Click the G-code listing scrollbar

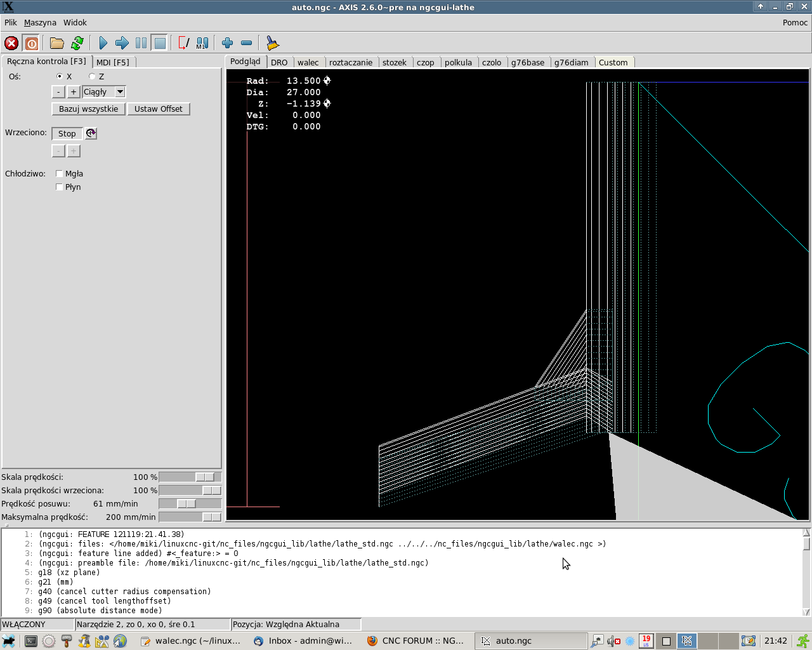point(806,573)
